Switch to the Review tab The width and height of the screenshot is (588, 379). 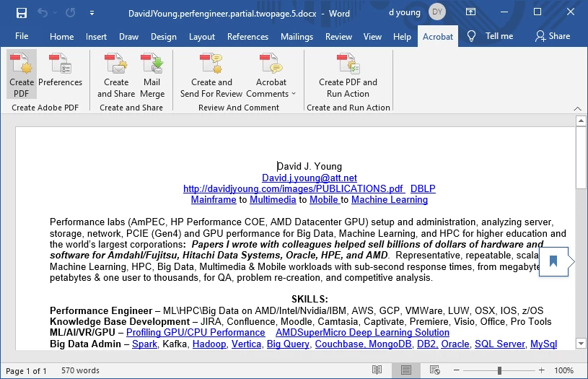tap(338, 36)
